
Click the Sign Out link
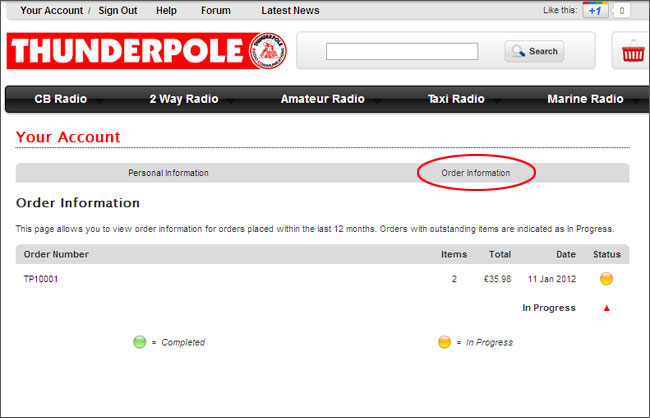(x=118, y=10)
